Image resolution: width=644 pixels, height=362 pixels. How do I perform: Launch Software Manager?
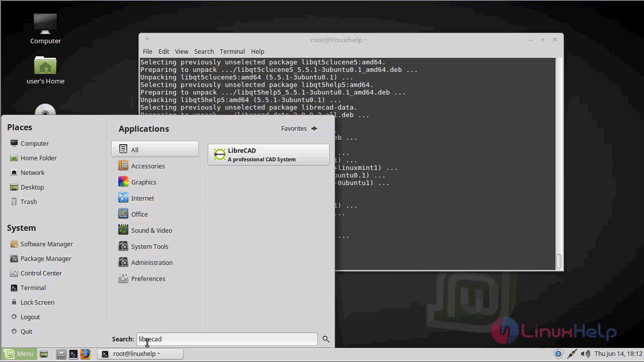click(x=41, y=244)
